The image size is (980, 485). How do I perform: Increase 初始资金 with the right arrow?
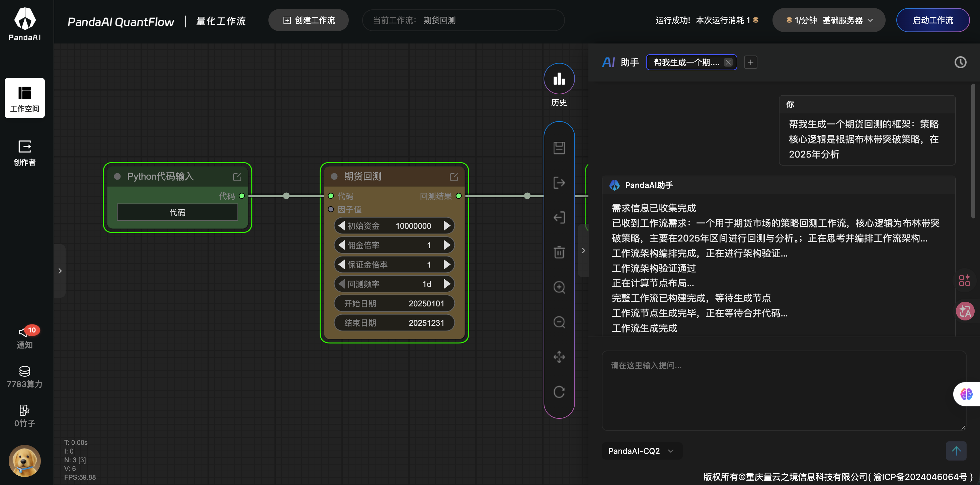[447, 226]
